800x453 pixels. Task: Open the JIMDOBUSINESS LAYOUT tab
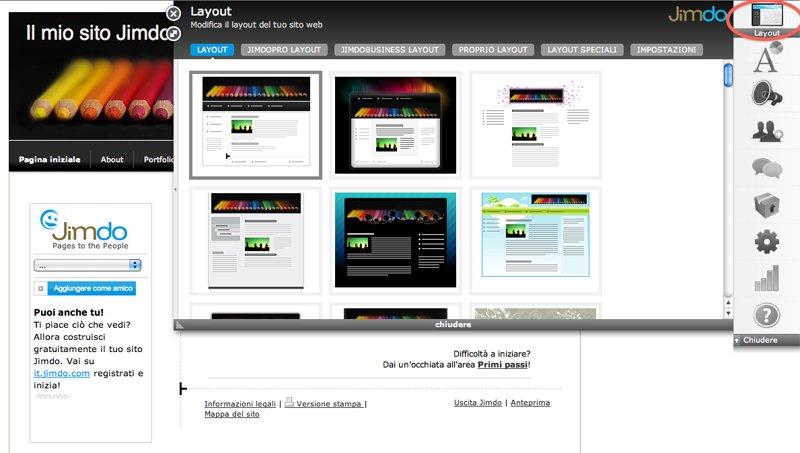389,49
